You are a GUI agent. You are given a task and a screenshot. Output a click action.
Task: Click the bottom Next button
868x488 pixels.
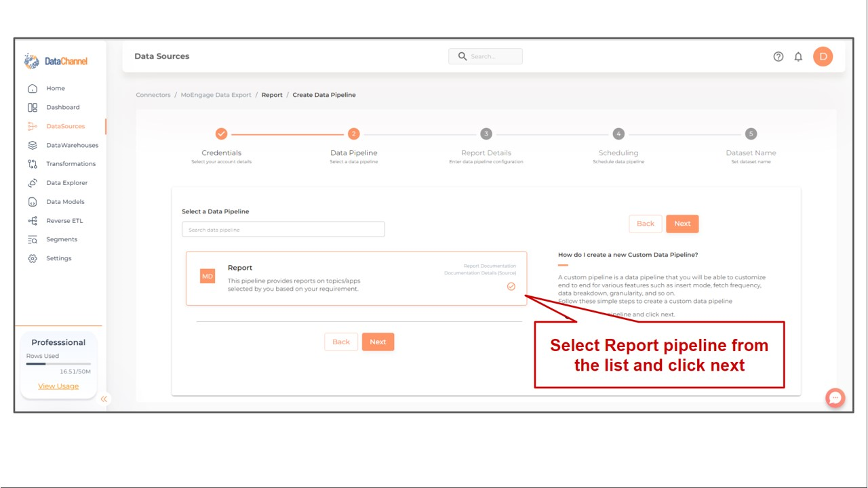point(378,342)
